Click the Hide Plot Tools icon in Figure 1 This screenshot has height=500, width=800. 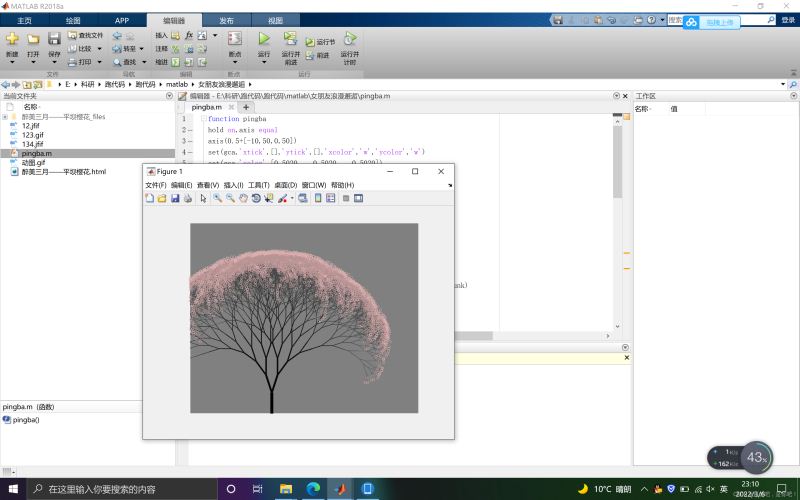(x=345, y=198)
